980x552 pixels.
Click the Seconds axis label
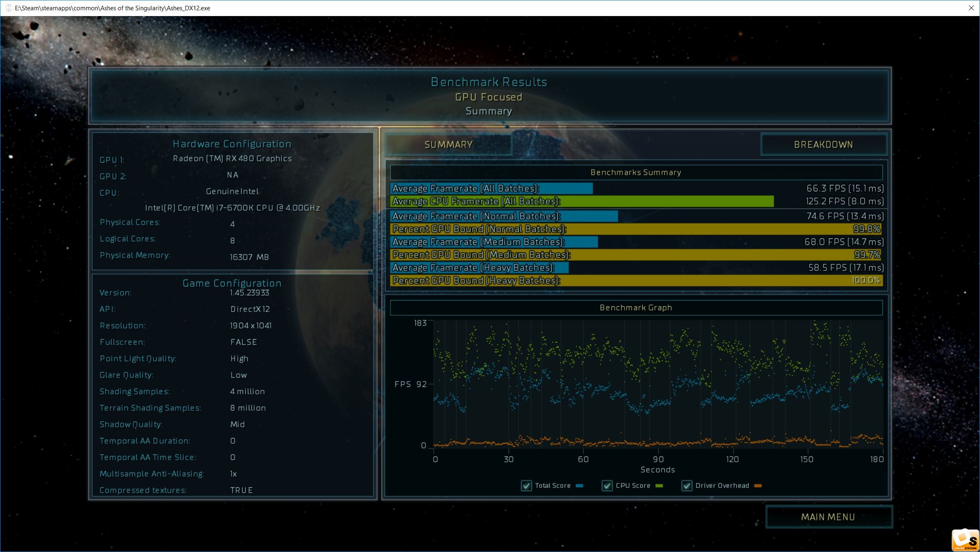pyautogui.click(x=657, y=470)
